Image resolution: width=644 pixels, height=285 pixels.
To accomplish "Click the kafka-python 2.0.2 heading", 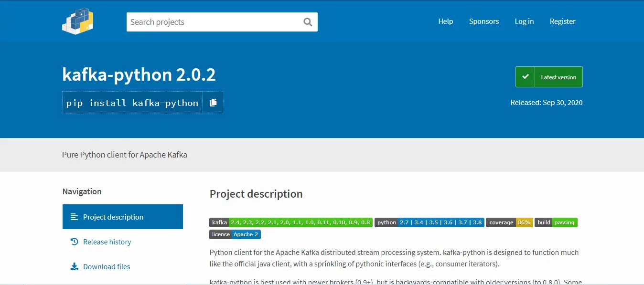I will (x=139, y=74).
